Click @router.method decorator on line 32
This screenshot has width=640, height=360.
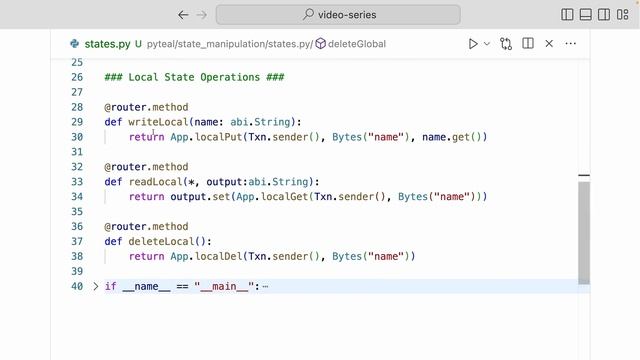point(146,167)
